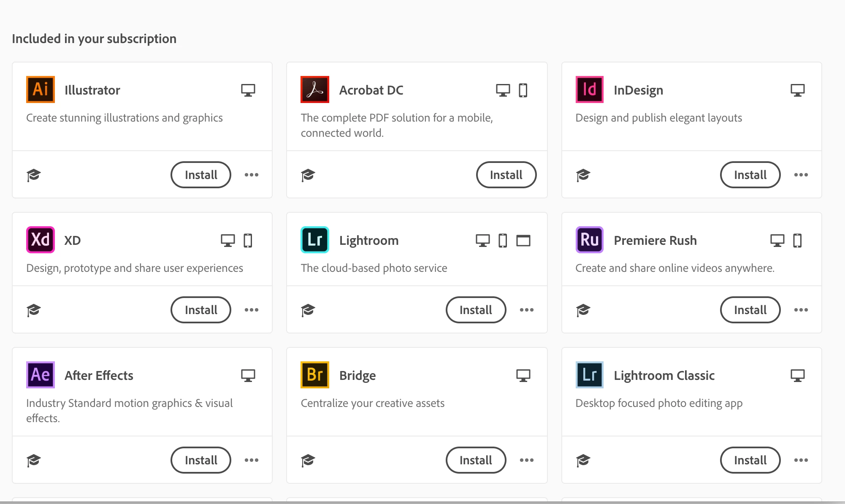
Task: Click the web platform icon on Lightroom
Action: pos(523,241)
